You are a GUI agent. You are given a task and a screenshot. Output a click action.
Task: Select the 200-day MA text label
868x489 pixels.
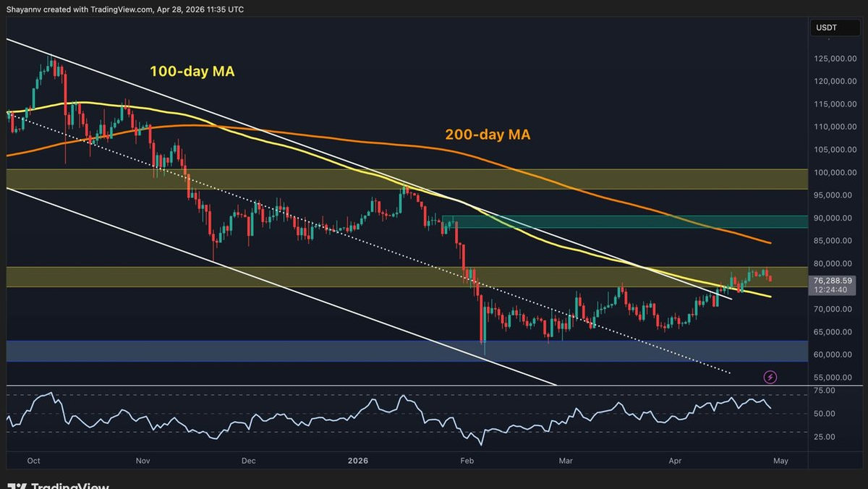pos(488,135)
